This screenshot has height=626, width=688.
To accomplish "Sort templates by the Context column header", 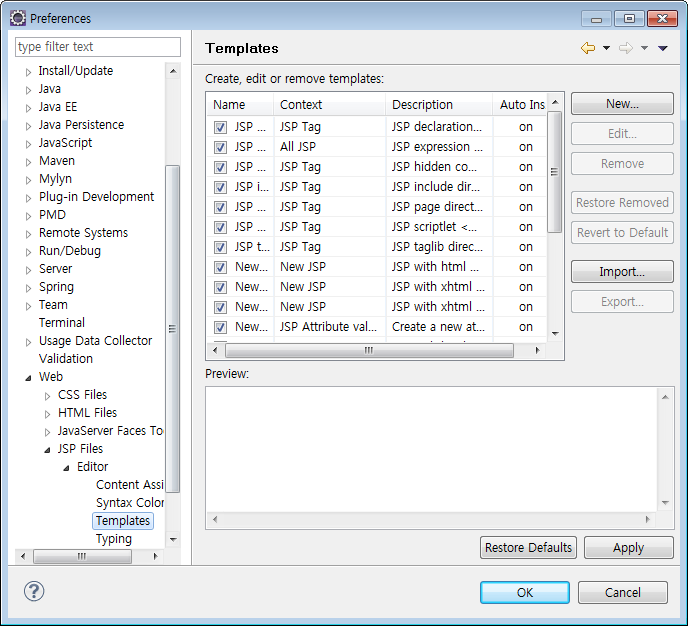I will (329, 105).
